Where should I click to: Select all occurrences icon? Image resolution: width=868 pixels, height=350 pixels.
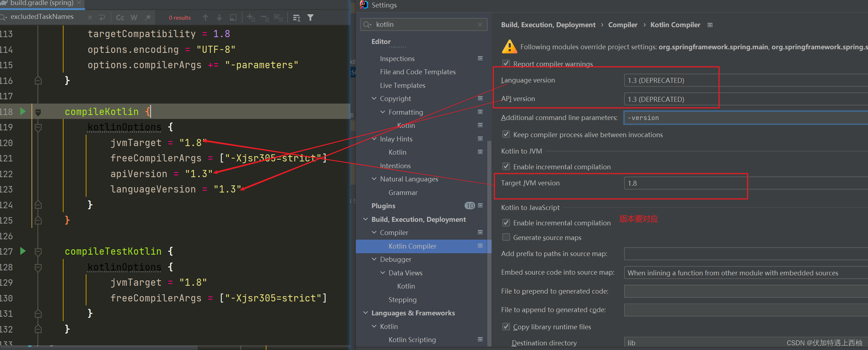pos(279,17)
